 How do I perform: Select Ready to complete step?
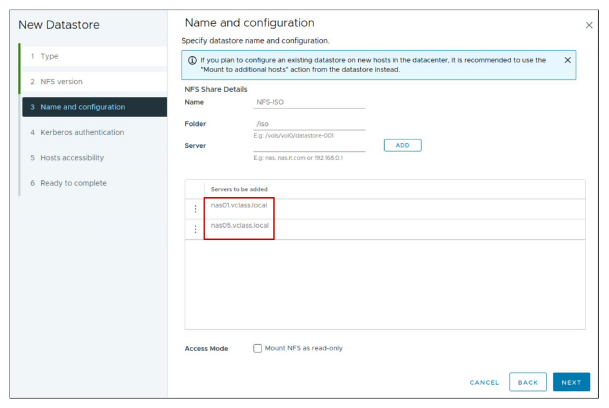(68, 183)
